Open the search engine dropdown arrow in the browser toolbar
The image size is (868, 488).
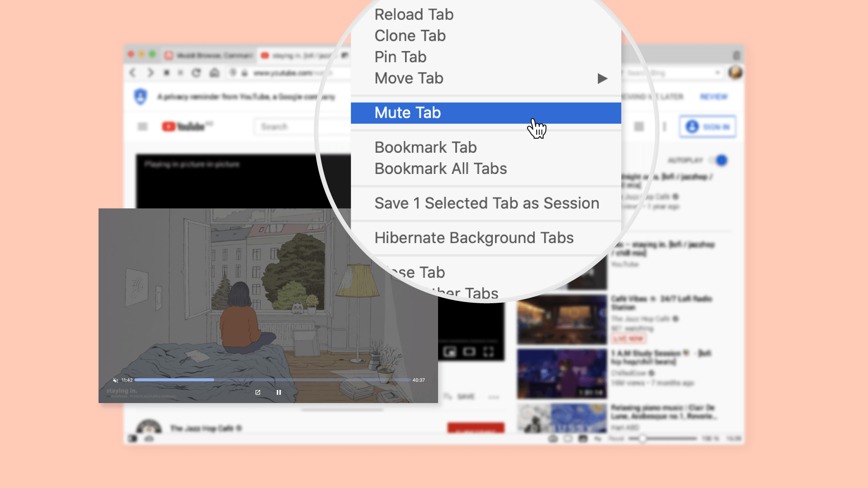(717, 73)
